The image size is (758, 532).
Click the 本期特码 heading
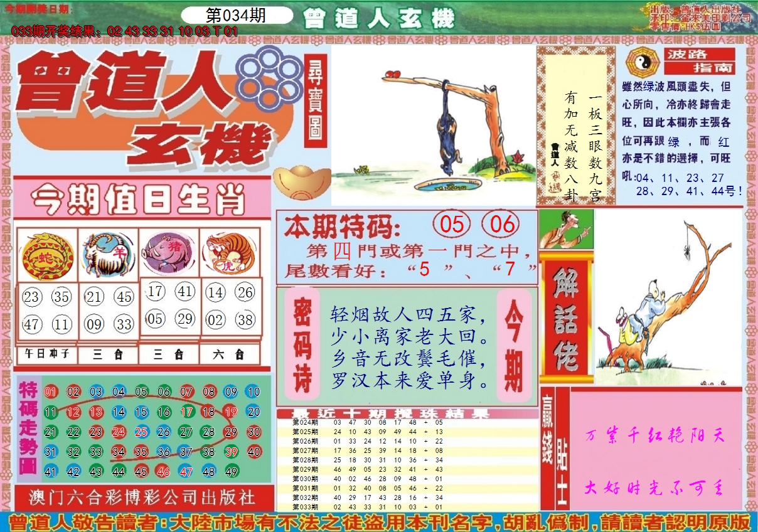pyautogui.click(x=341, y=226)
